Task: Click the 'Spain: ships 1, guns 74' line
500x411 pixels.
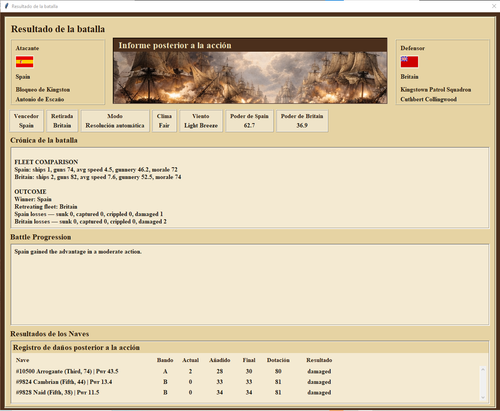Action: 96,170
